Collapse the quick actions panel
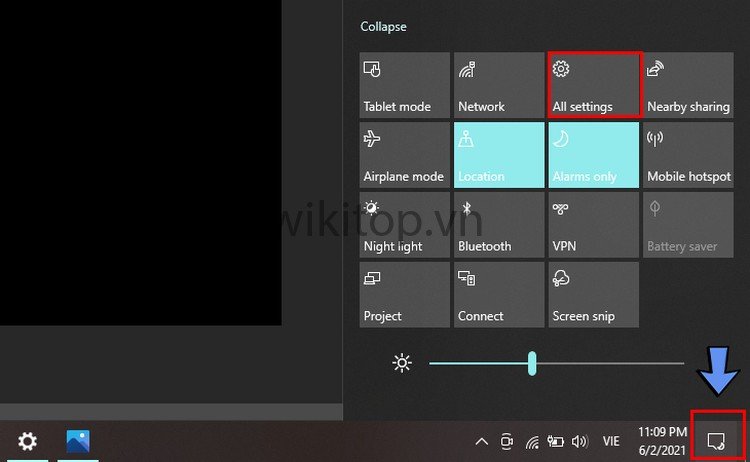The width and height of the screenshot is (750, 462). pos(383,27)
